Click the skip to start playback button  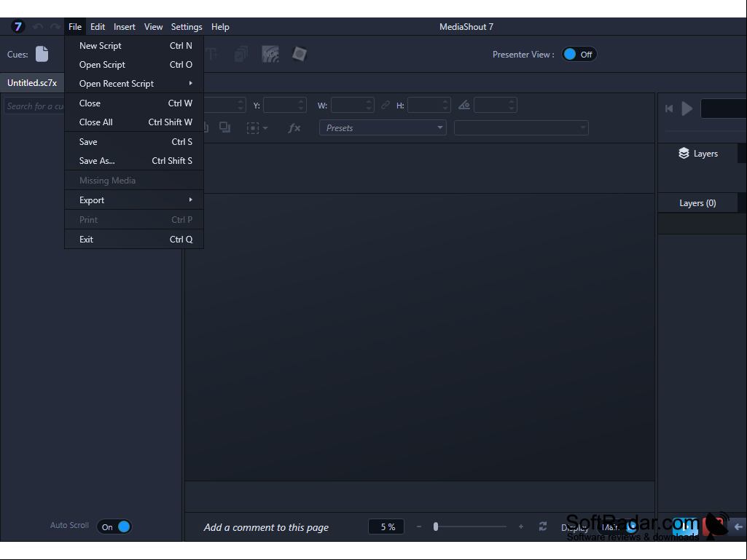pyautogui.click(x=669, y=109)
